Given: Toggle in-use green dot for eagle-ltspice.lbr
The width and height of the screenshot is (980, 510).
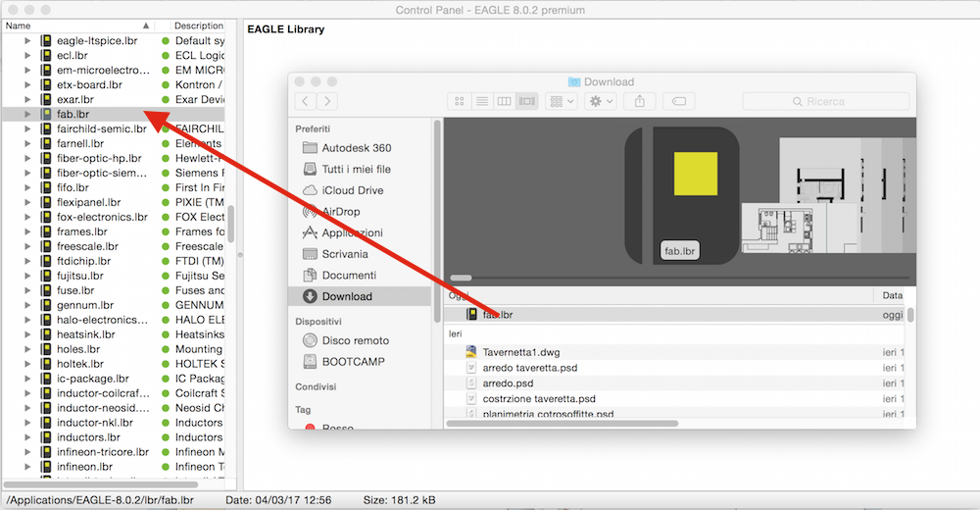Looking at the screenshot, I should (166, 40).
